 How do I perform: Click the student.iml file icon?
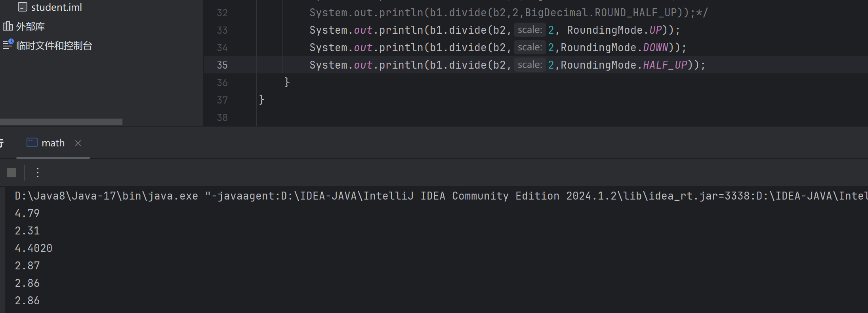coord(23,7)
